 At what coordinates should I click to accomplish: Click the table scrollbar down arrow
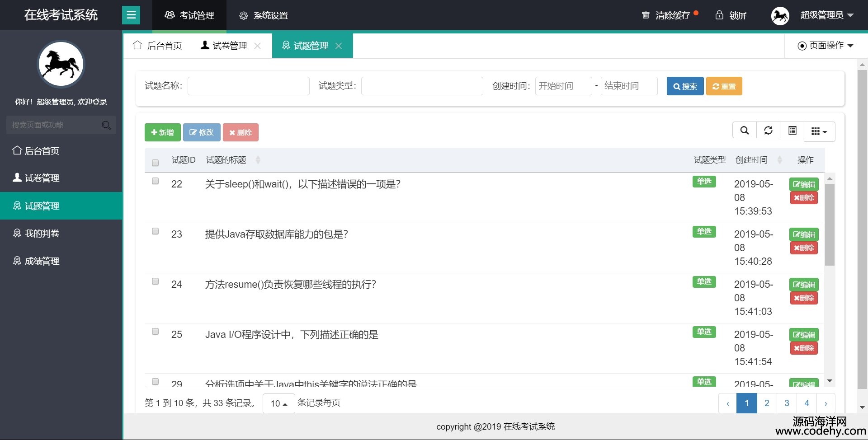click(830, 381)
